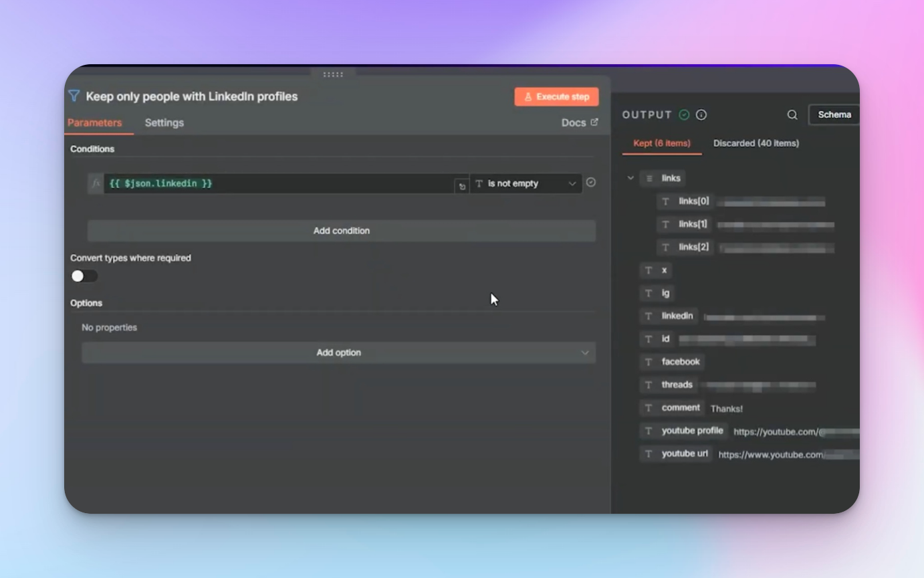The width and height of the screenshot is (924, 578).
Task: Click the 'Thanks!' comment value
Action: click(727, 409)
